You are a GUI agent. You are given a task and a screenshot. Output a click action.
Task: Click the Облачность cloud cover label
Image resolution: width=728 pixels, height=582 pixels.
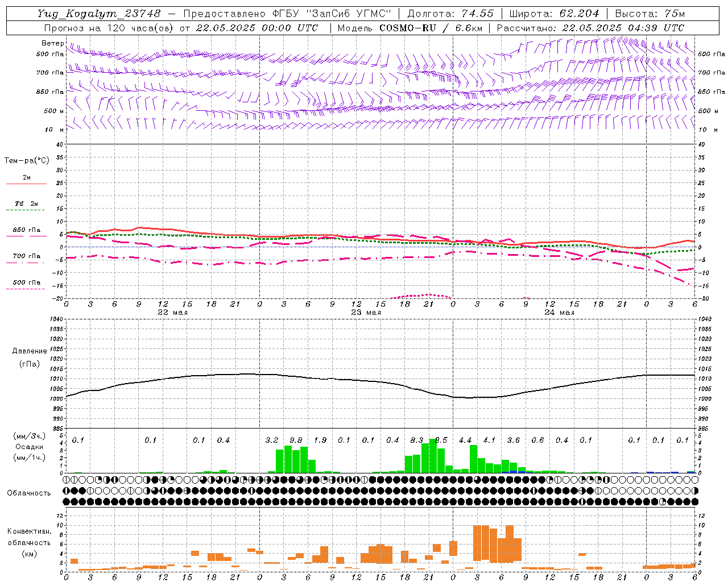coord(29,493)
